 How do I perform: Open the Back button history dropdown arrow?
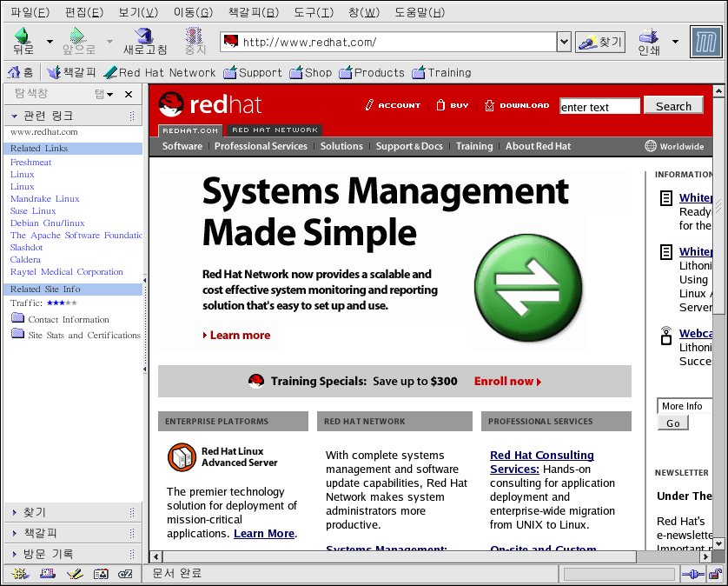tap(50, 42)
